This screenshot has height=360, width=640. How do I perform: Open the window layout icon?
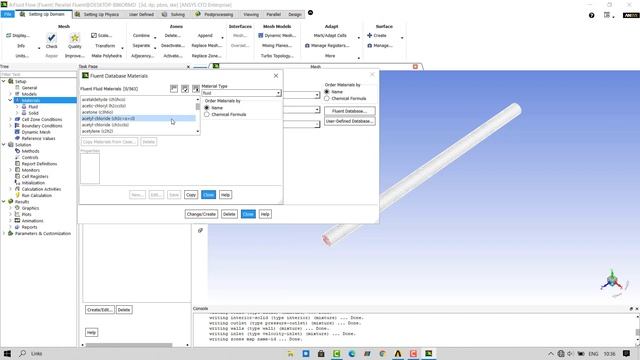click(x=607, y=15)
